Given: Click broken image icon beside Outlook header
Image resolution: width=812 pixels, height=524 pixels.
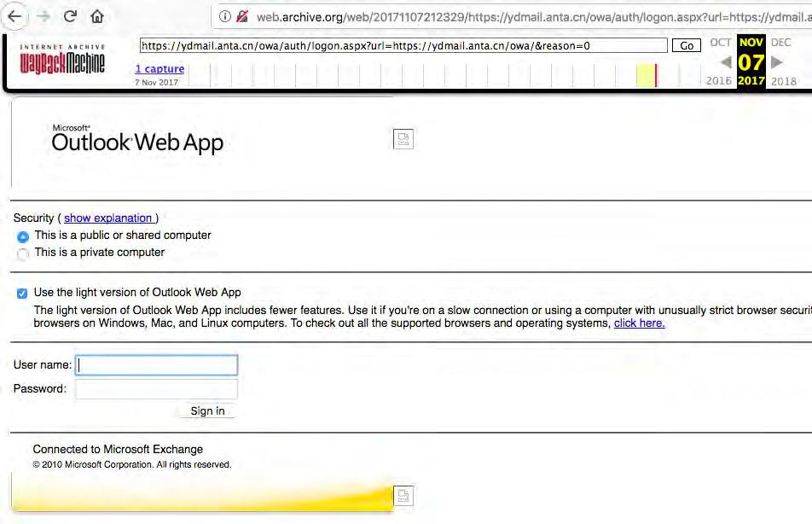Looking at the screenshot, I should [x=403, y=139].
